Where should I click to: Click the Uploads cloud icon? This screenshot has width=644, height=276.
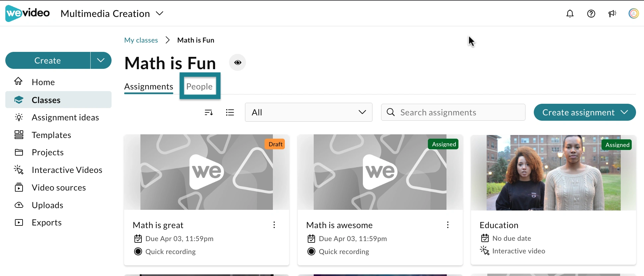tap(19, 205)
